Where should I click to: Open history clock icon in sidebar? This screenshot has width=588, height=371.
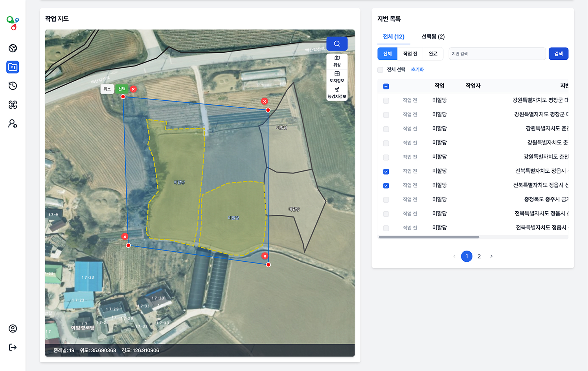coord(13,86)
